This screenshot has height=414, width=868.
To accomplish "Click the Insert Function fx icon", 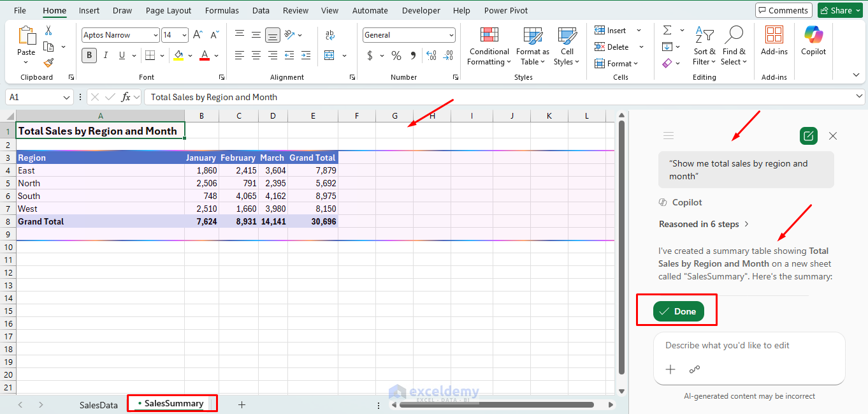I will pyautogui.click(x=126, y=97).
